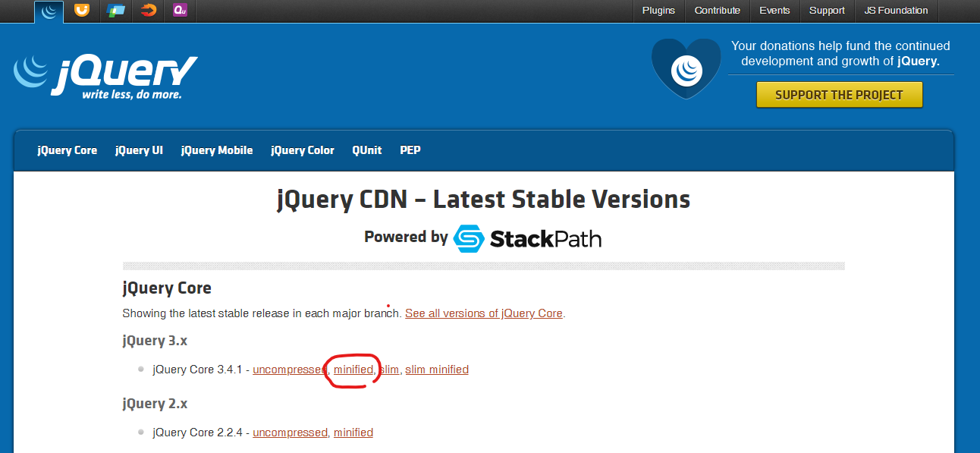The height and width of the screenshot is (453, 980).
Task: Open See all versions of jQuery Core link
Action: pyautogui.click(x=484, y=313)
